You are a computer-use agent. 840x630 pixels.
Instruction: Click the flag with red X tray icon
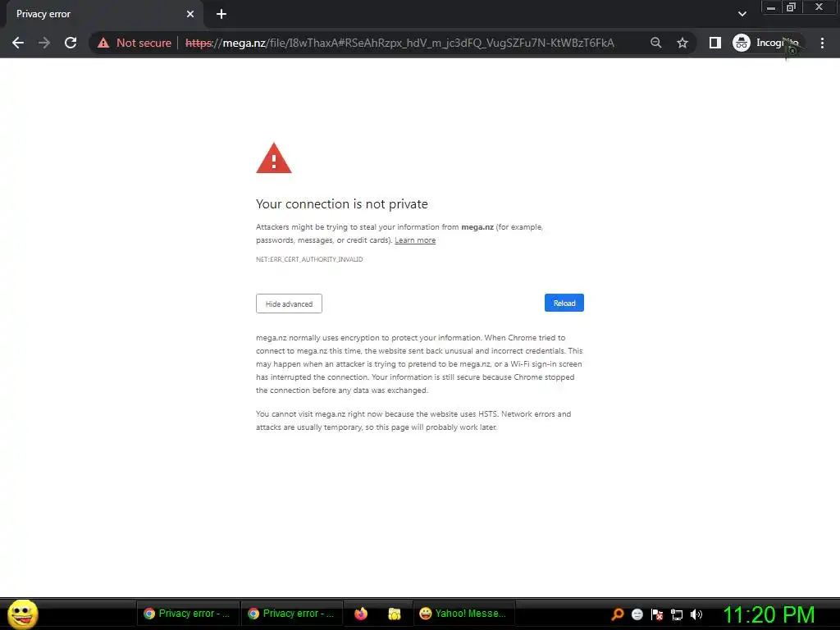(x=657, y=614)
